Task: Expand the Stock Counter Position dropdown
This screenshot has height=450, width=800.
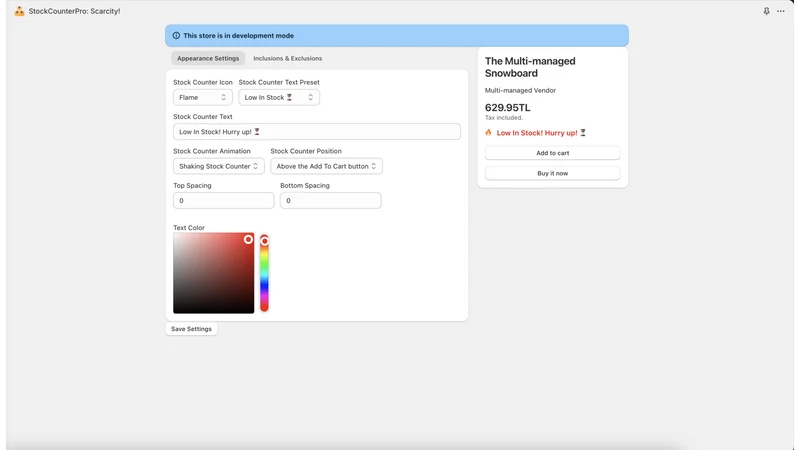Action: click(x=326, y=166)
